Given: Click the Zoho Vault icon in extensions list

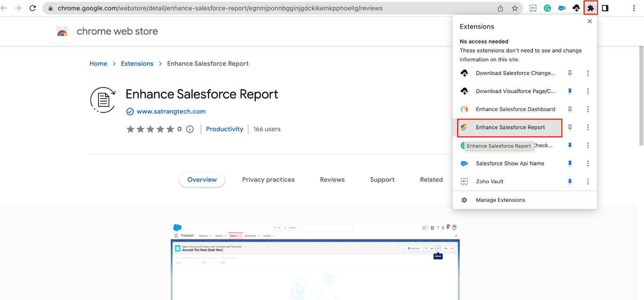Looking at the screenshot, I should tap(464, 182).
